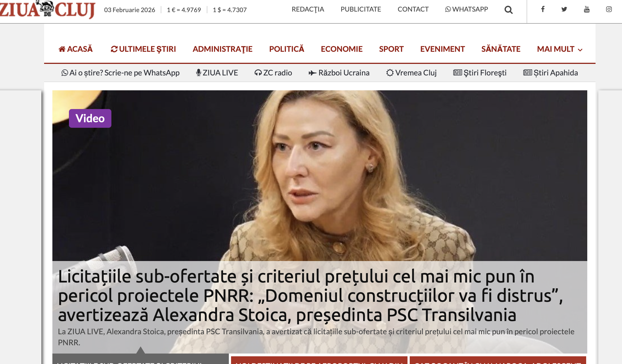Open the Twitter bird icon
This screenshot has width=622, height=364.
[x=564, y=9]
